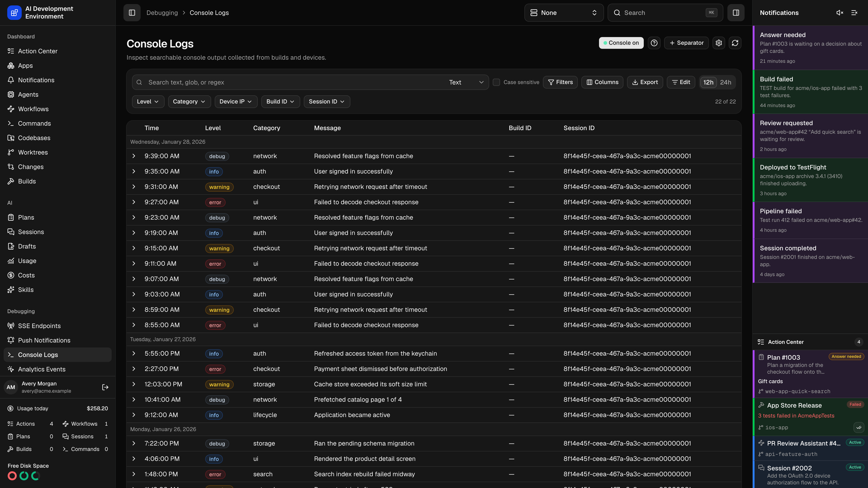The width and height of the screenshot is (868, 488).
Task: Expand the 2:27:00 PM error log row
Action: [134, 369]
